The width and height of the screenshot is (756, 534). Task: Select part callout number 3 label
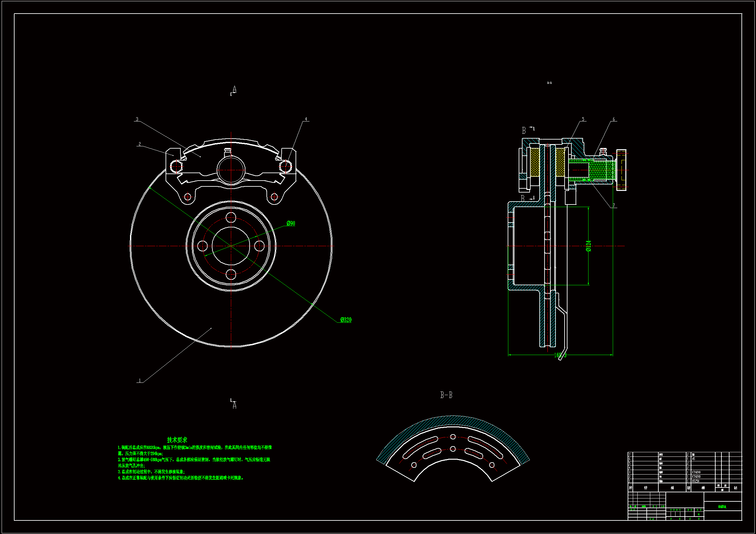point(137,119)
